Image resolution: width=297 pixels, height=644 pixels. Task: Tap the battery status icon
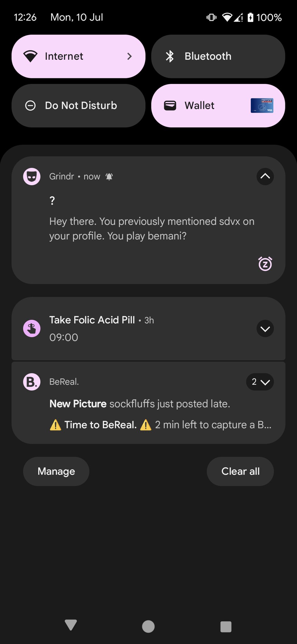coord(250,17)
